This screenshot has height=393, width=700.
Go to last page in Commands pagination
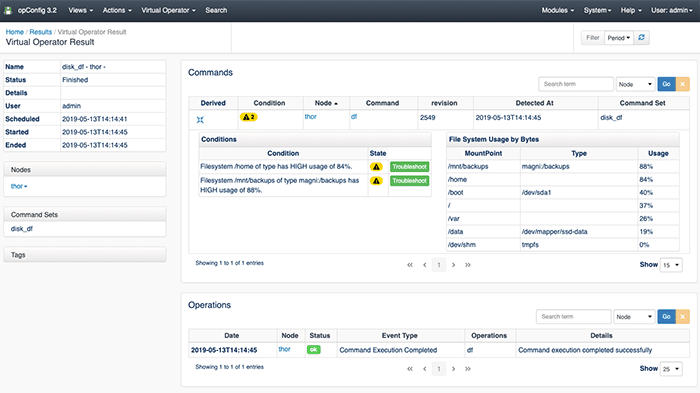pyautogui.click(x=467, y=265)
